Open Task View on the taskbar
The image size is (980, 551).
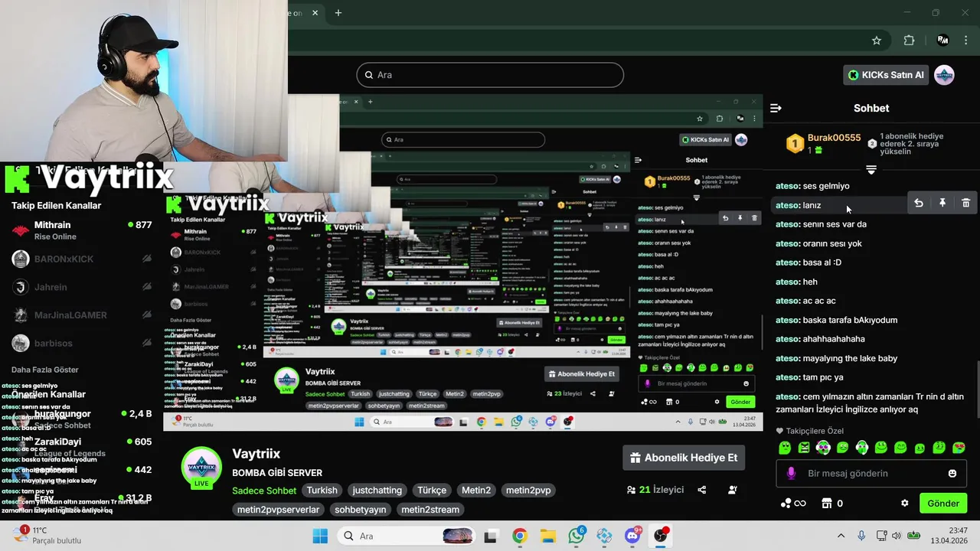491,536
